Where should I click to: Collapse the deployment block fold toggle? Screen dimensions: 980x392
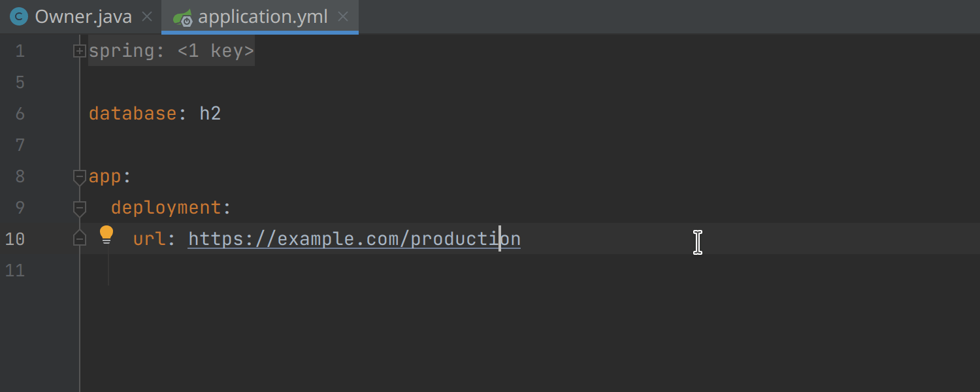[80, 208]
